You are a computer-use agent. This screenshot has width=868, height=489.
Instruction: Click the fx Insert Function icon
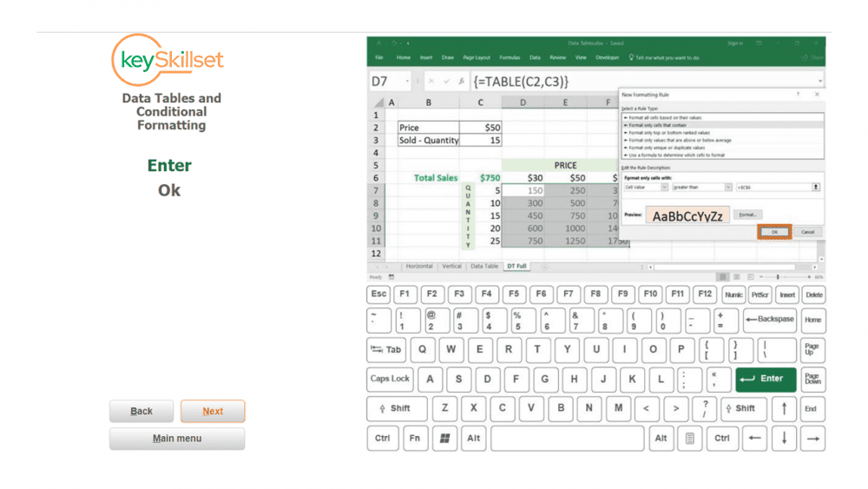[x=461, y=82]
